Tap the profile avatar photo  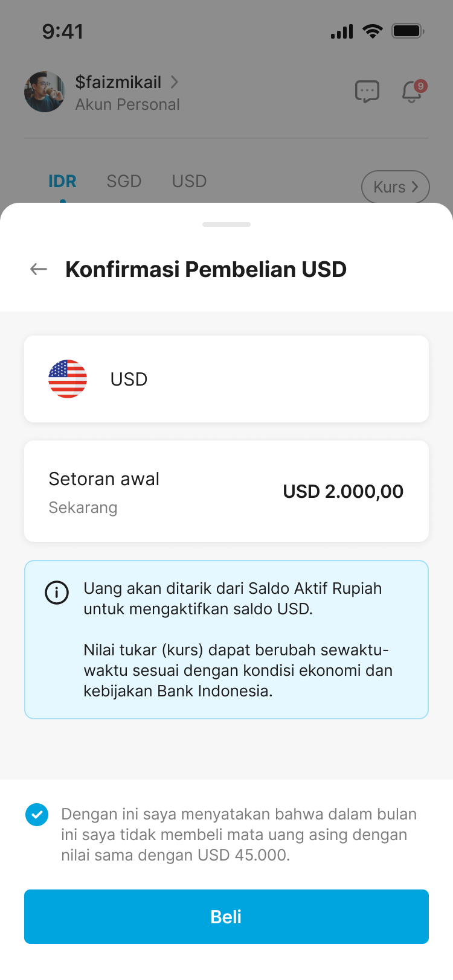pyautogui.click(x=45, y=92)
